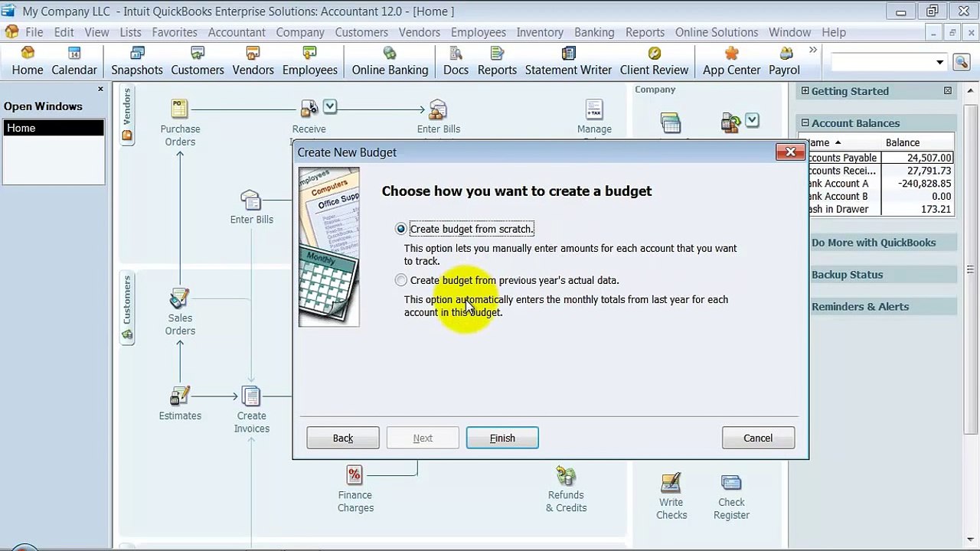The width and height of the screenshot is (980, 551).
Task: Open the Accountant menu
Action: coord(237,32)
